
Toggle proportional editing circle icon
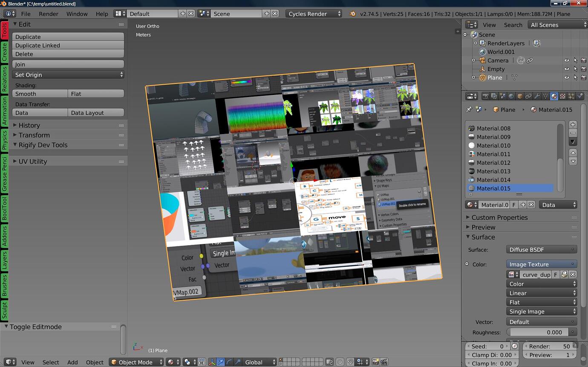pos(340,362)
